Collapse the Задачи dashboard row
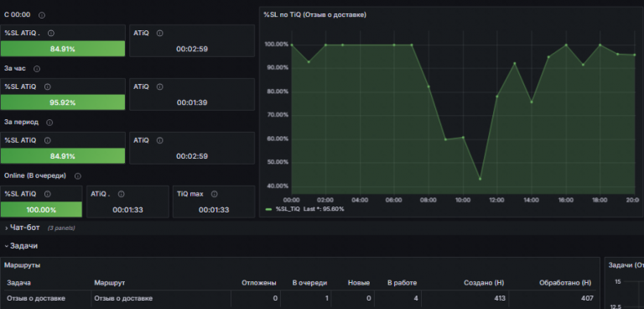 coord(21,246)
